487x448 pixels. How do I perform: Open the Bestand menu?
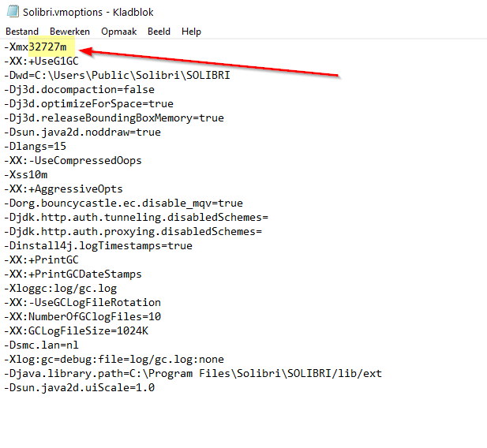click(22, 32)
